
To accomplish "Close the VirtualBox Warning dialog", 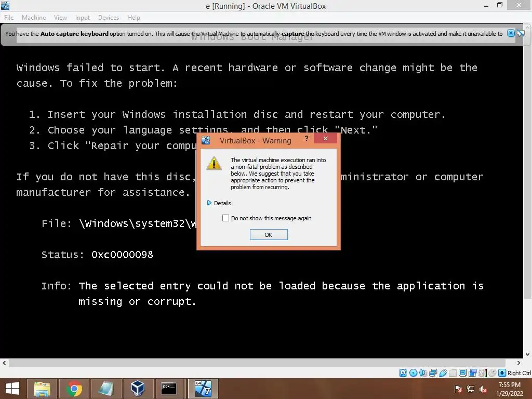I will (x=325, y=138).
